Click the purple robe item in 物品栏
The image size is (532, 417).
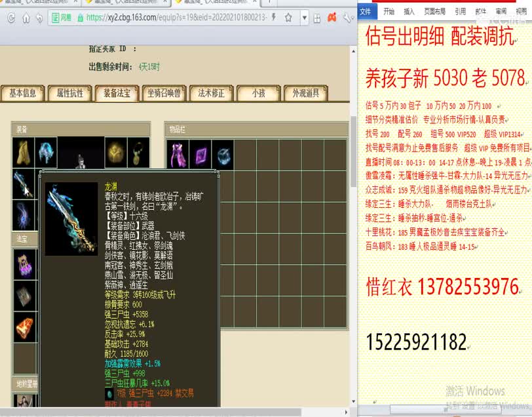click(178, 155)
